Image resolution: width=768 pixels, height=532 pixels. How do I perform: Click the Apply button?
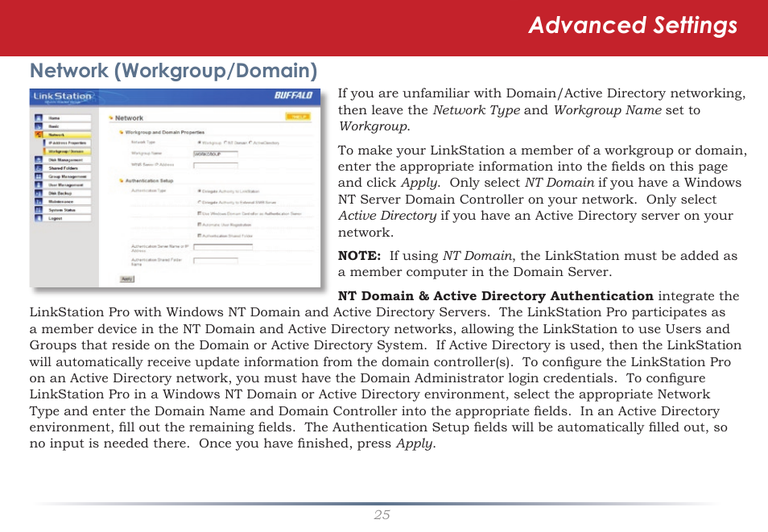(x=127, y=278)
